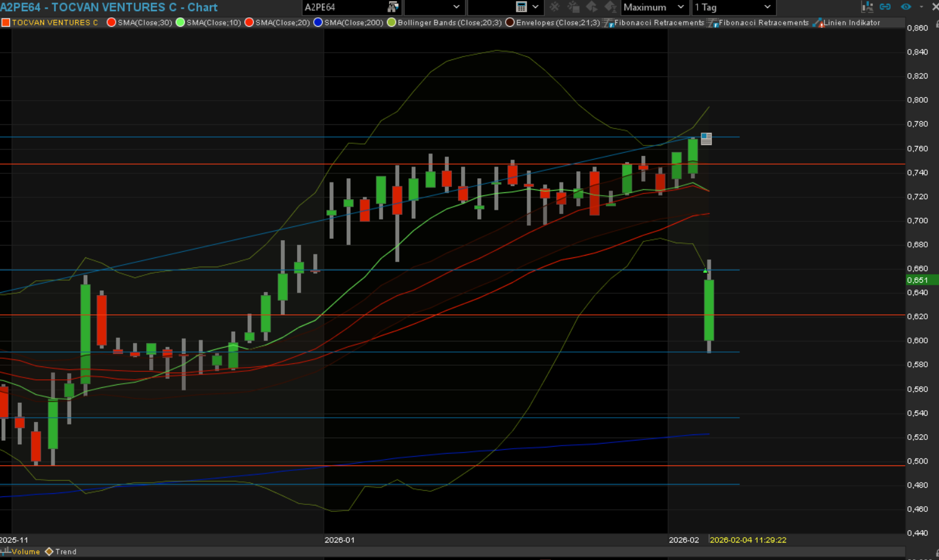
Task: Switch to the Volume tab
Action: click(x=25, y=552)
